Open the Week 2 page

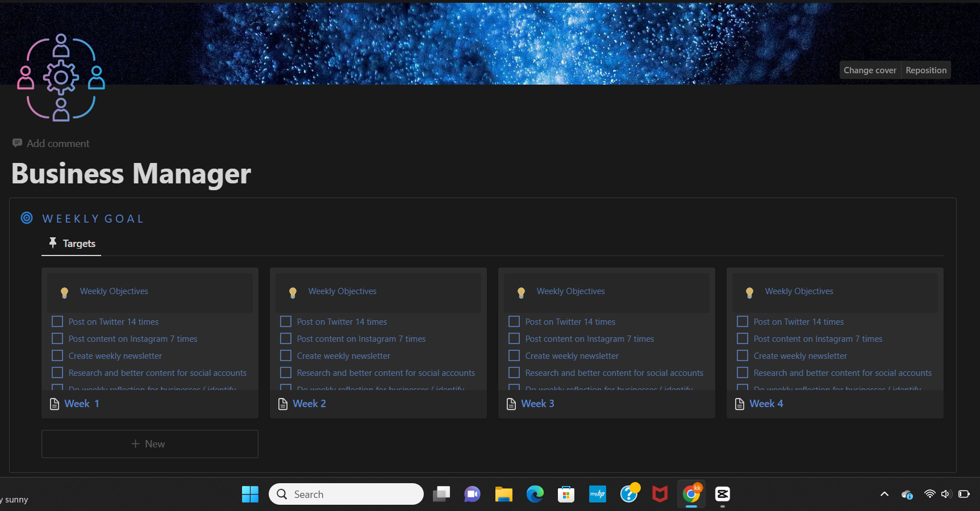click(310, 404)
